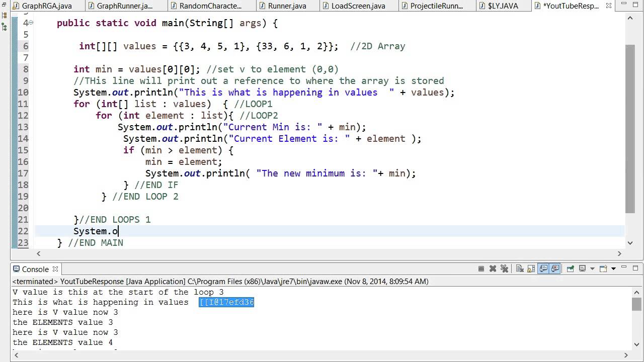Maximize the Console view
The width and height of the screenshot is (644, 362).
(x=635, y=268)
